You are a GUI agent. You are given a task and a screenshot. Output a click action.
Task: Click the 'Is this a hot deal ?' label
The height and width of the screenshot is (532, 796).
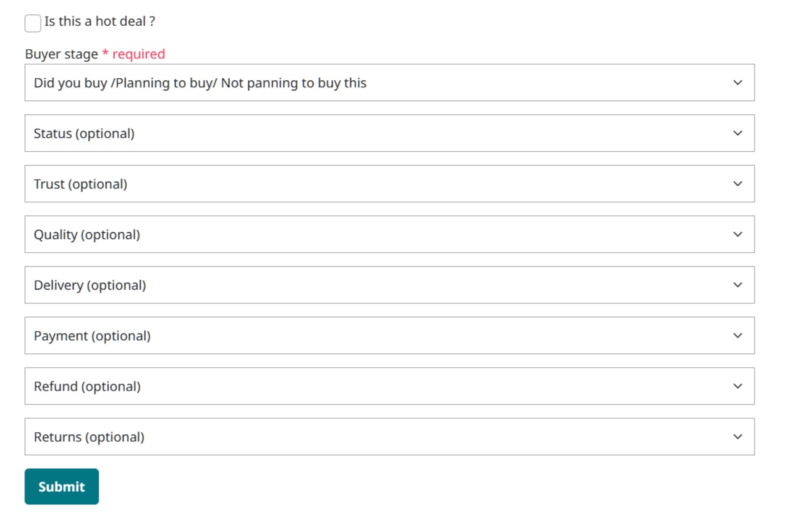pyautogui.click(x=100, y=22)
